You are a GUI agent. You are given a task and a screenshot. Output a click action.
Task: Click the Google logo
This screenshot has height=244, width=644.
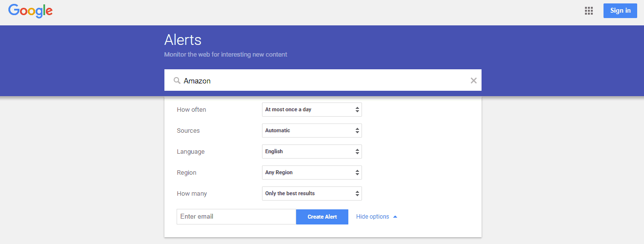pyautogui.click(x=30, y=11)
